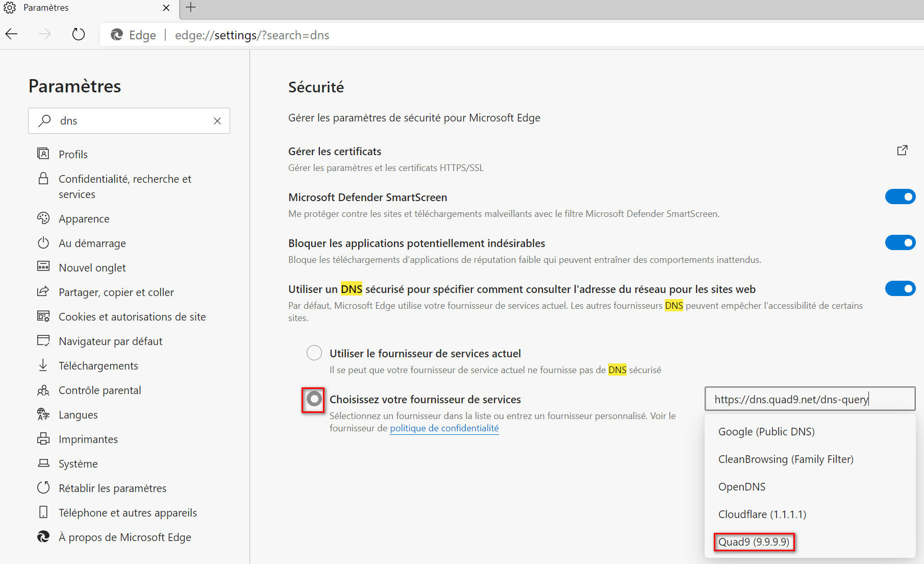Click the Apparence palette icon

coord(43,218)
